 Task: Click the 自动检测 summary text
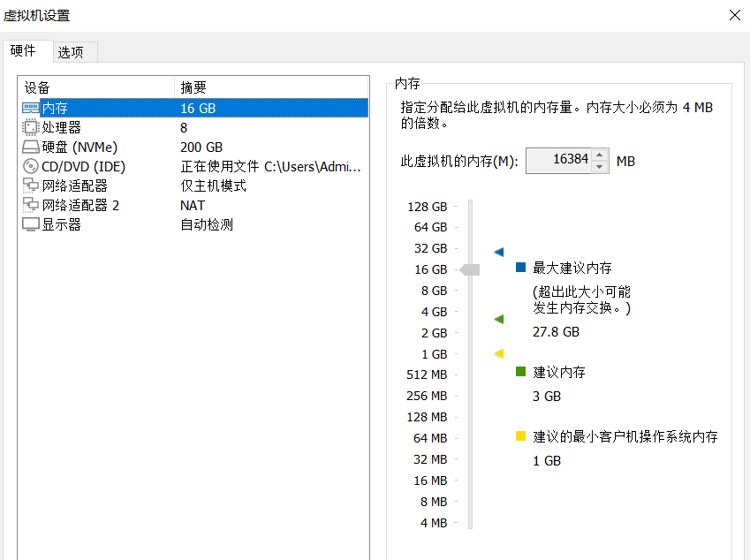207,224
